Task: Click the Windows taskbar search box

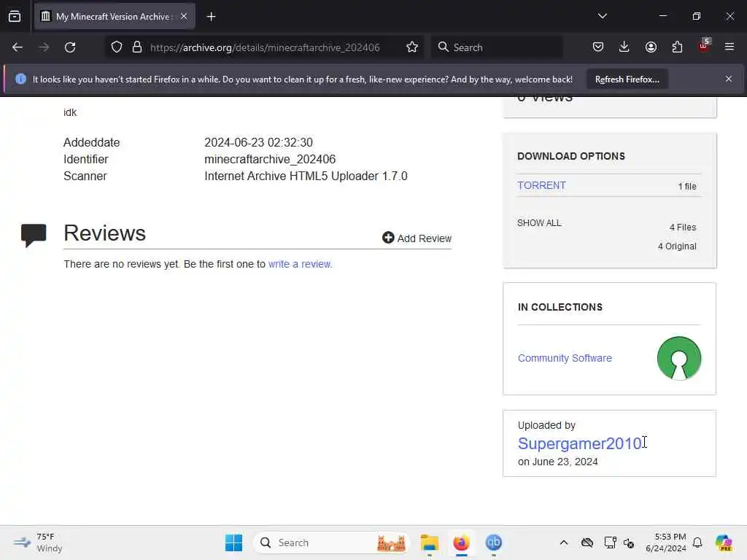Action: tap(332, 542)
